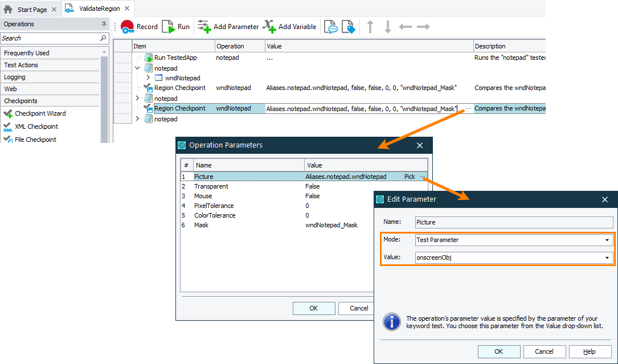Viewport: 618px width, 364px height.
Task: Click the Mouse parameter False value
Action: click(312, 196)
